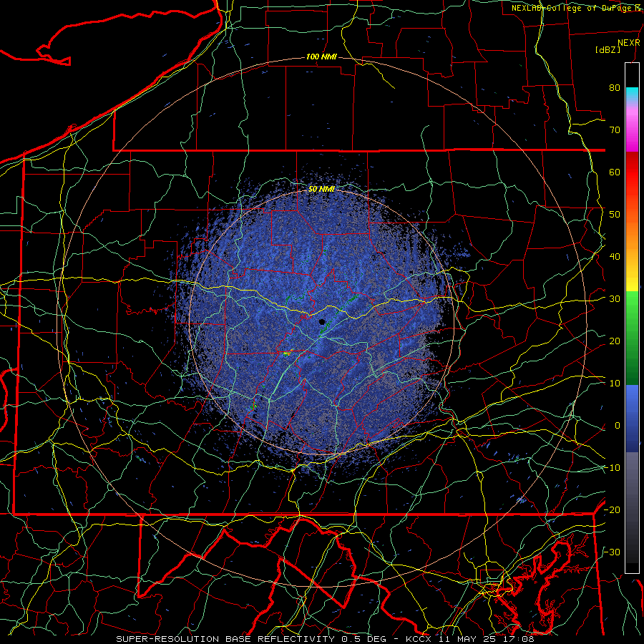Click the NEXR label above the legend

pos(628,43)
